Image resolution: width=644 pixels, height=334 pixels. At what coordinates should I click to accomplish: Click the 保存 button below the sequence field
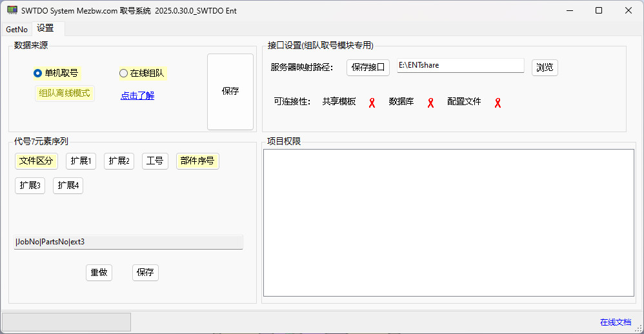click(145, 273)
